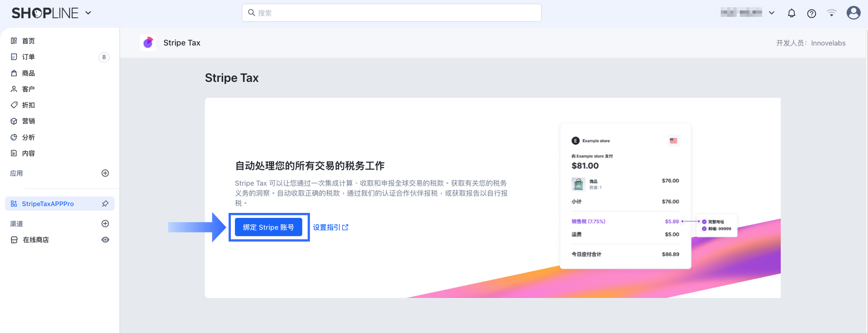Add an app via 应用 plus icon
Viewport: 868px width, 333px height.
pos(105,173)
